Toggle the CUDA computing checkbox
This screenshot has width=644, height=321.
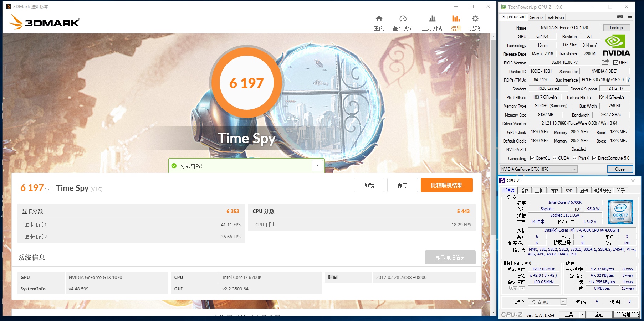555,158
